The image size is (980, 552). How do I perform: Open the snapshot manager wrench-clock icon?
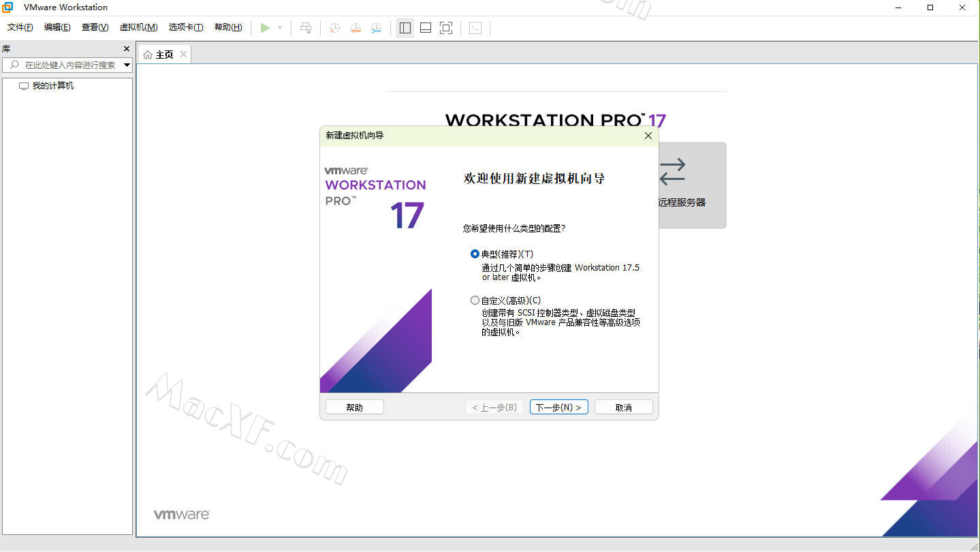tap(376, 28)
